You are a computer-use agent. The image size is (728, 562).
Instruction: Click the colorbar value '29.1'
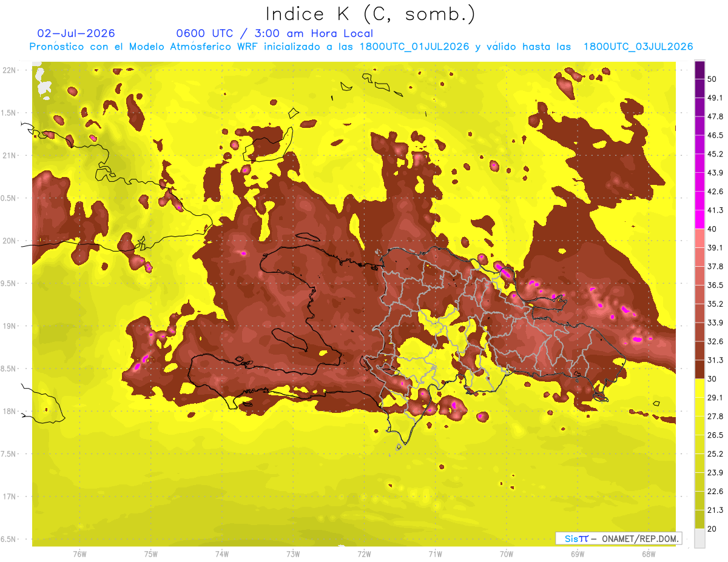715,398
